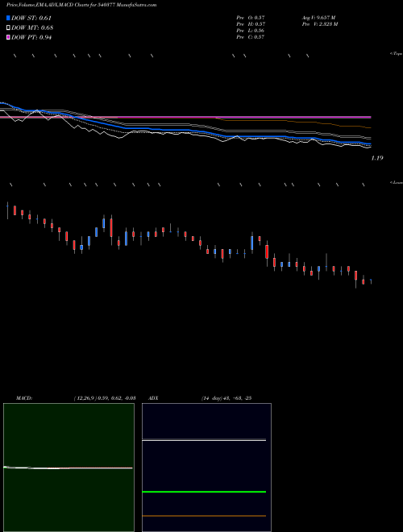Click the chart title mentioning MunafaSutra.com
This screenshot has height=532, width=403.
(x=81, y=5)
